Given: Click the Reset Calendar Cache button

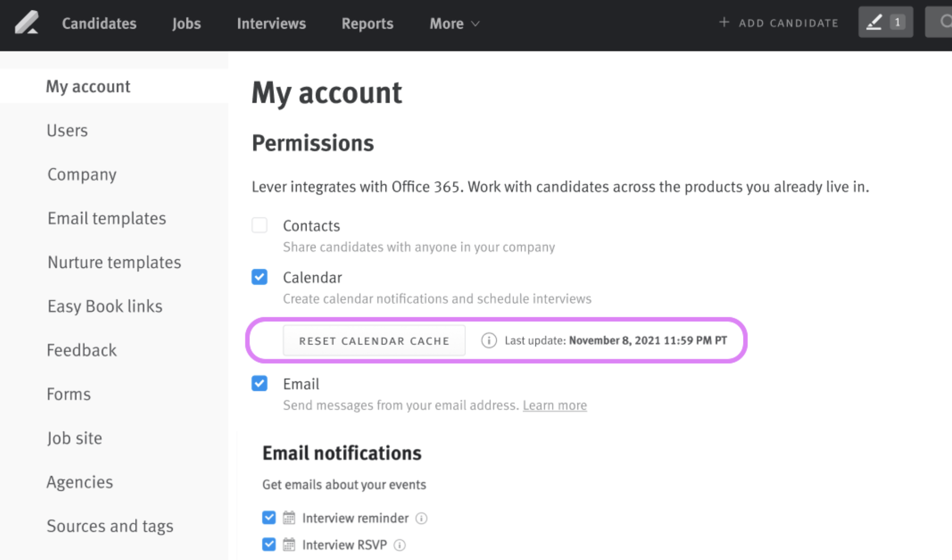Looking at the screenshot, I should [x=374, y=340].
